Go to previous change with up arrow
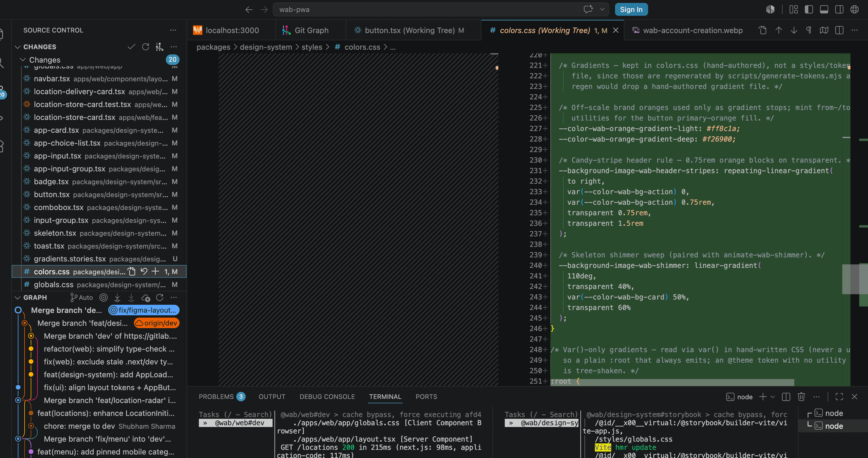This screenshot has height=458, width=868. (779, 30)
